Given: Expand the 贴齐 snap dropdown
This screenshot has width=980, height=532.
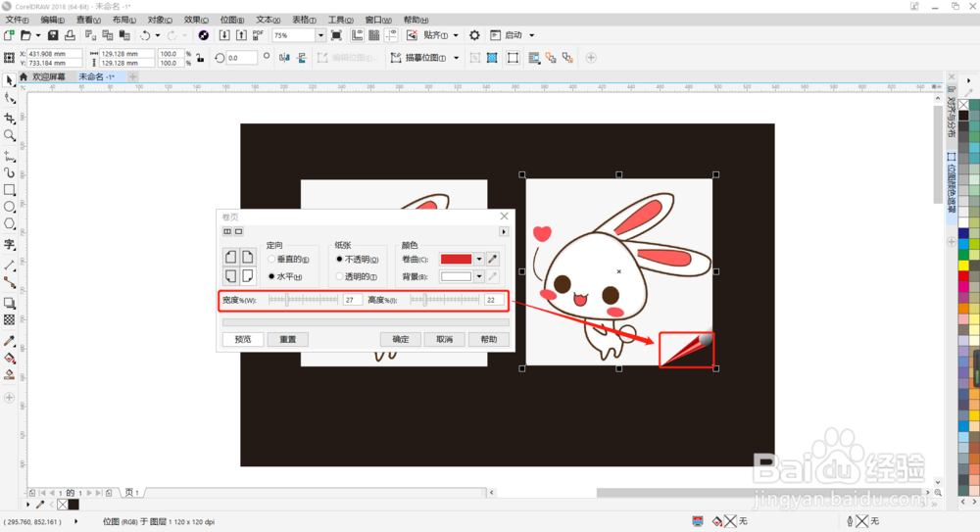Looking at the screenshot, I should pyautogui.click(x=456, y=35).
